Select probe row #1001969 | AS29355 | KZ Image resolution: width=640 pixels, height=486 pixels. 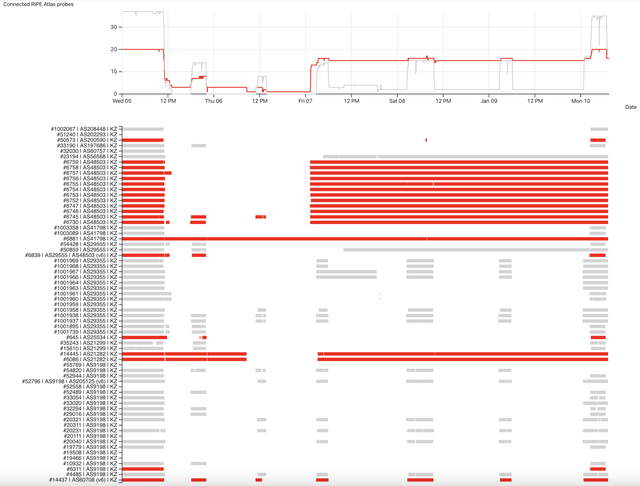tap(85, 260)
